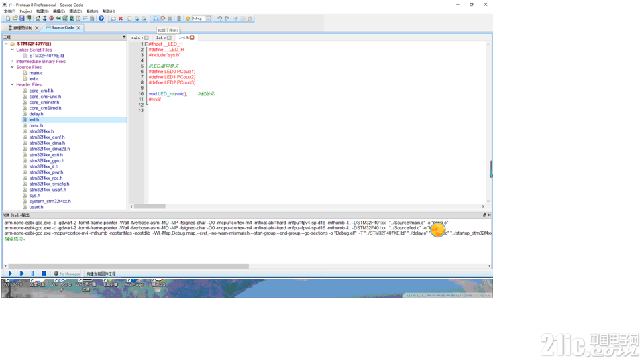Viewport: 644px width, 362px height.
Task: Open the PCB layout module icon
Action: 52,19
